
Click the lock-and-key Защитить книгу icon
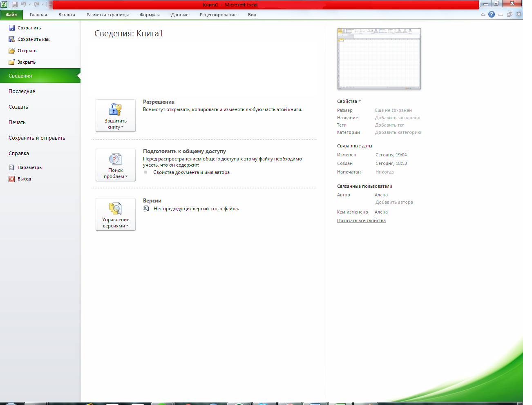click(x=116, y=109)
